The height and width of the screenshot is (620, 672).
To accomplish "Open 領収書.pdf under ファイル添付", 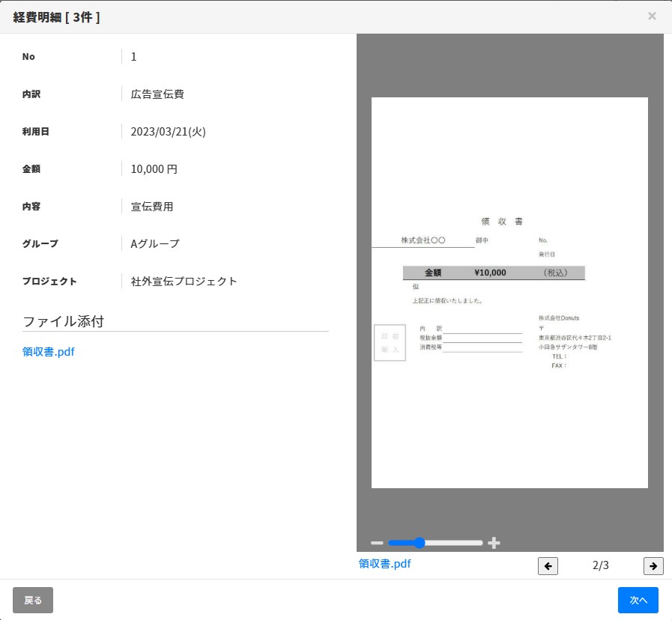I will click(x=48, y=351).
